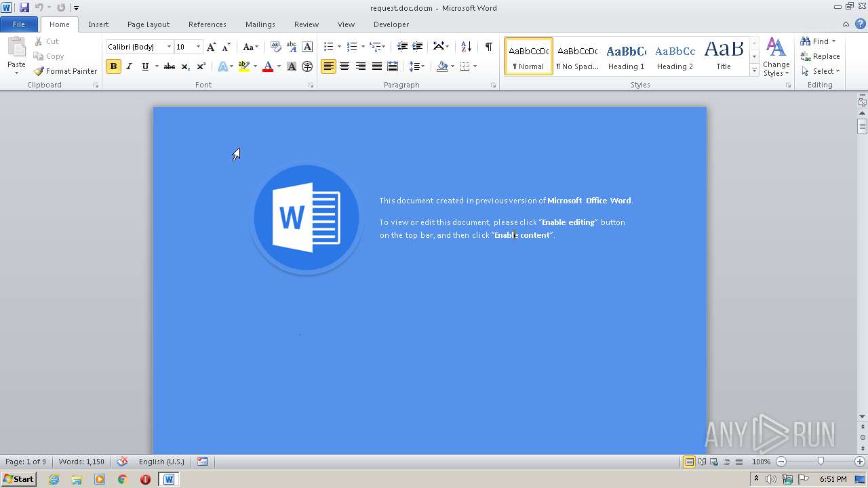Toggle strikethrough formatting
This screenshot has height=488, width=868.
170,66
